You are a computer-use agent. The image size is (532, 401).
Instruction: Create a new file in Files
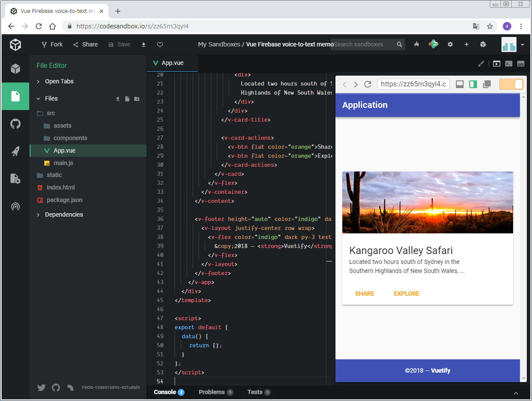[127, 99]
